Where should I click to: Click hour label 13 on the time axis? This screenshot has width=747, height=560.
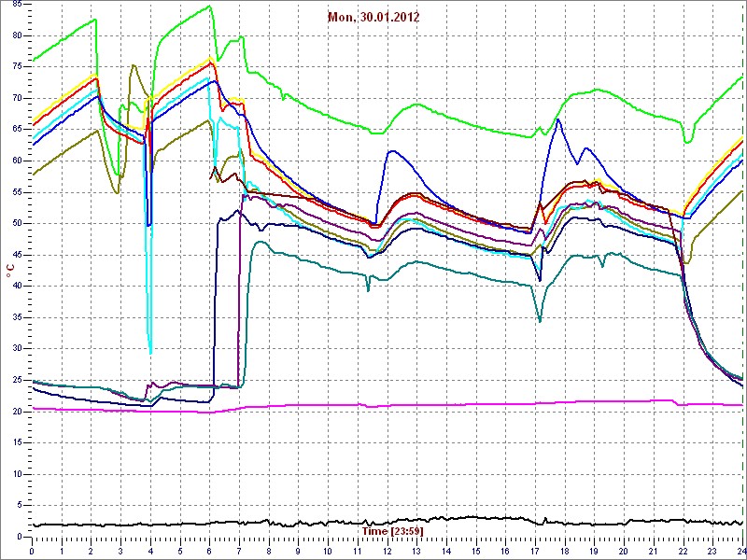click(x=416, y=551)
